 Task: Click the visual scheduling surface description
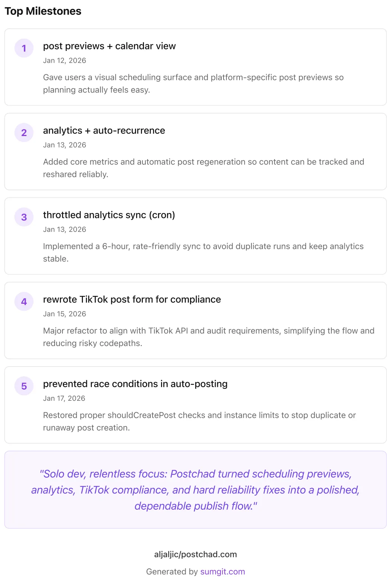[x=193, y=83]
